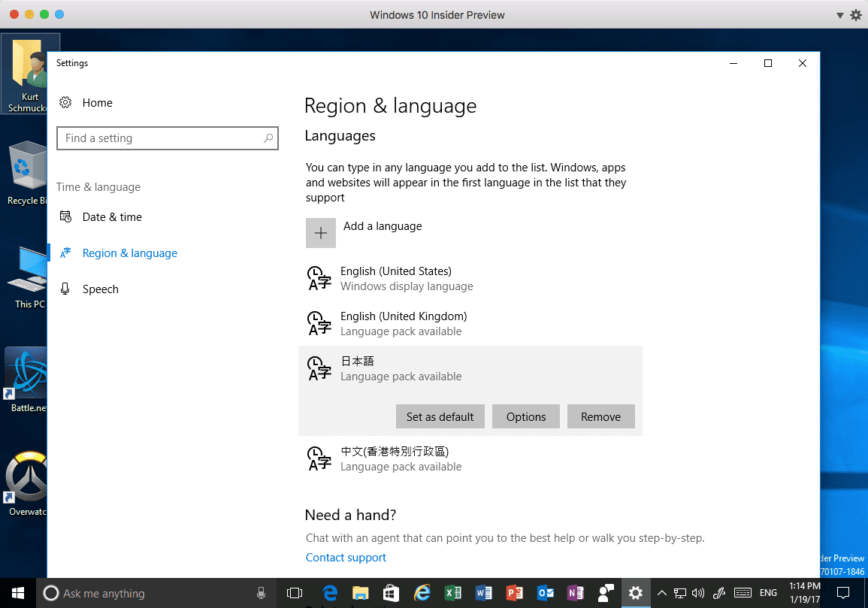Image resolution: width=868 pixels, height=608 pixels.
Task: Open File Explorer from the taskbar
Action: 361,593
